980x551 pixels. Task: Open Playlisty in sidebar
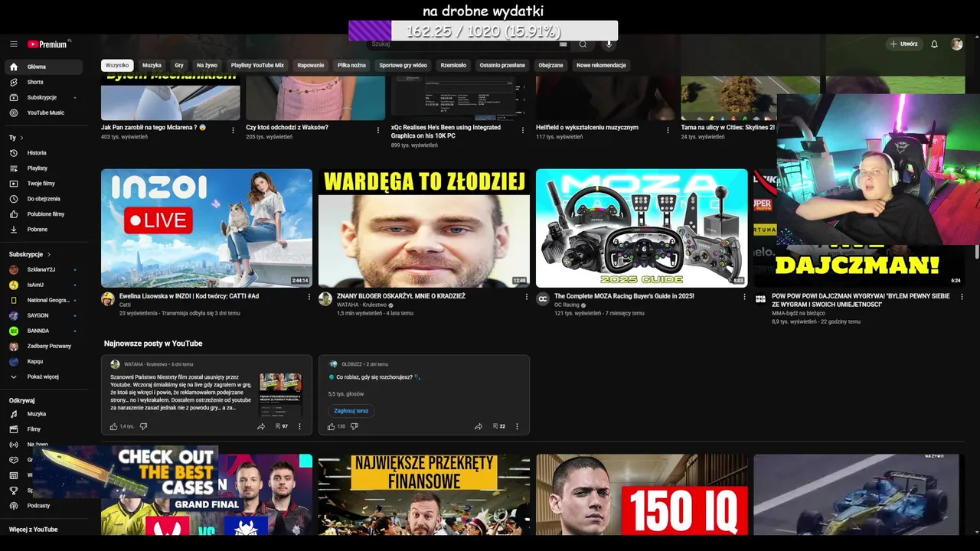(43, 168)
